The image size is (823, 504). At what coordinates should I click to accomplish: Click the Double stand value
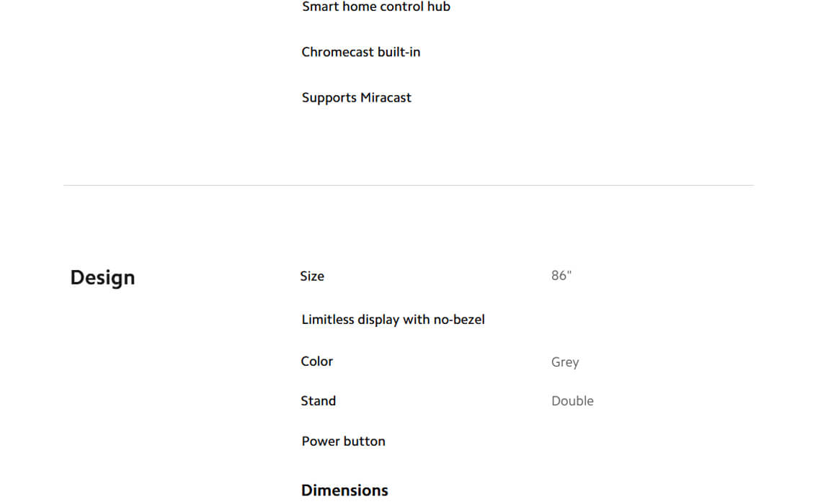point(572,401)
